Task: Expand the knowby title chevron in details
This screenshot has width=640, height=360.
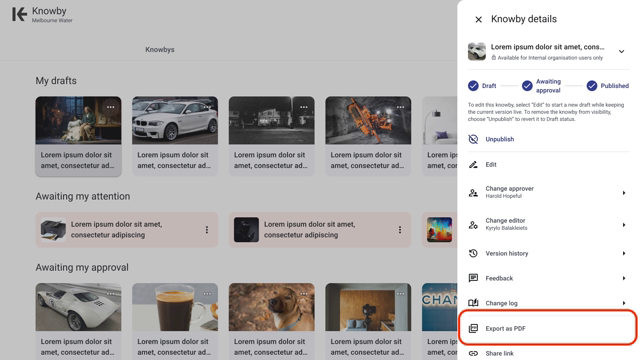Action: coord(621,51)
